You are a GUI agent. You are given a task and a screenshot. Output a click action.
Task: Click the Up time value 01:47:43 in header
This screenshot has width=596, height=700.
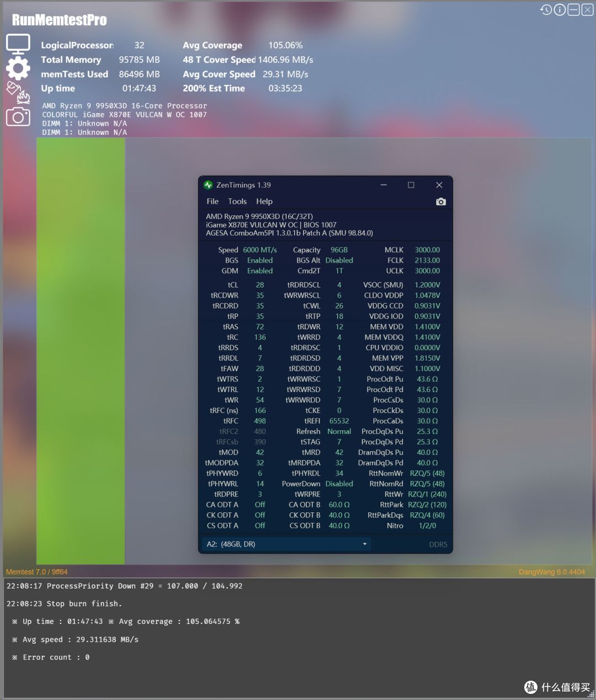pos(139,88)
